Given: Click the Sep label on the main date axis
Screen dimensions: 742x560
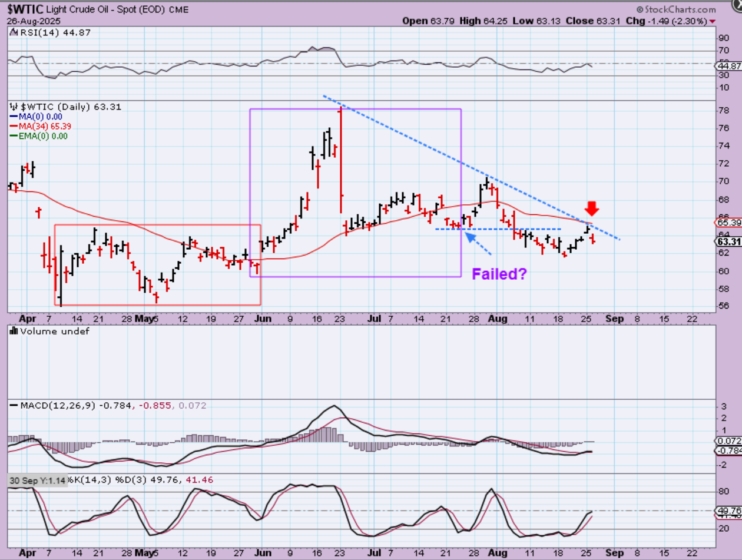Looking at the screenshot, I should coord(612,319).
